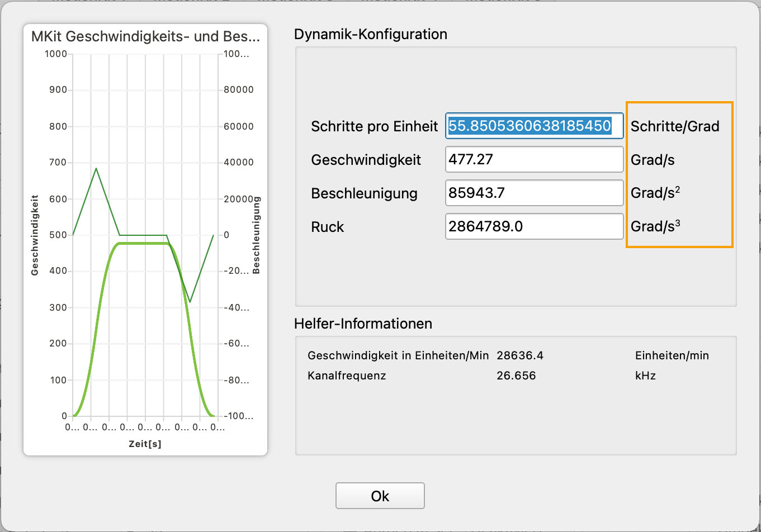The width and height of the screenshot is (761, 532).
Task: Click the rotated Geschwindigkeit axis label on chart
Action: click(x=35, y=235)
